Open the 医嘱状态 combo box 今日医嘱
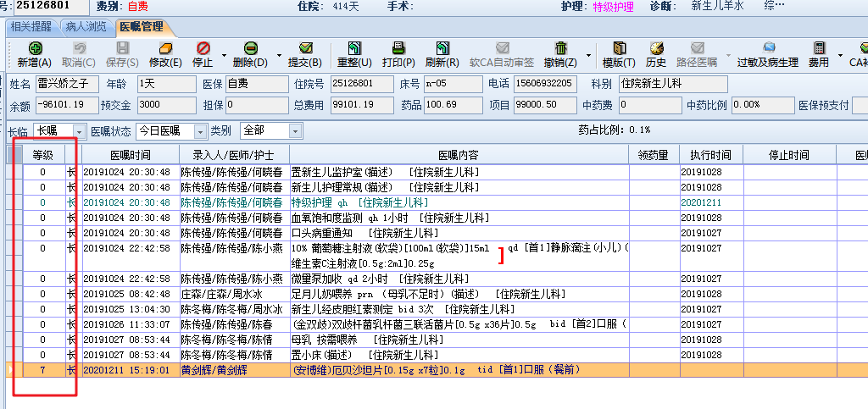Screen dimensions: 868x409 click(171, 131)
